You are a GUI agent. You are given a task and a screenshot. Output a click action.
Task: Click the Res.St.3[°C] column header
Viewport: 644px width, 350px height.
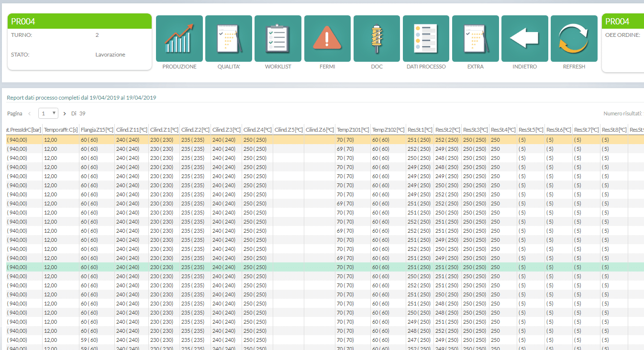pos(476,130)
